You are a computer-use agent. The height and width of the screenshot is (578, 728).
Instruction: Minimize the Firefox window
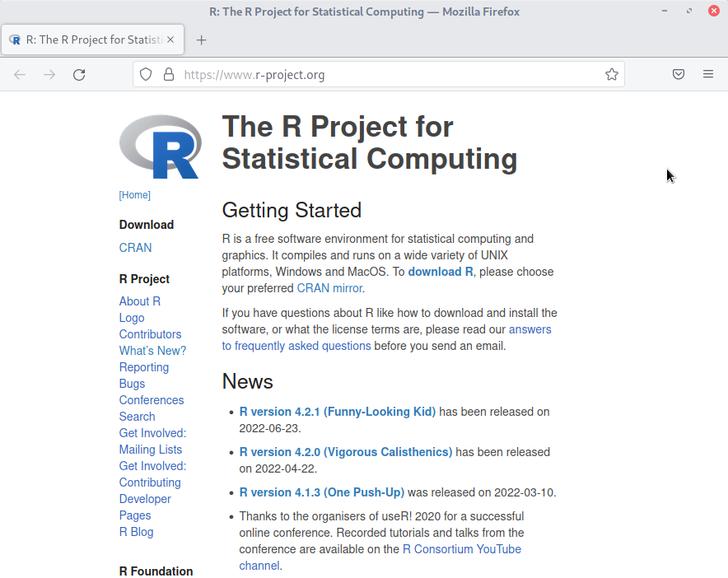coord(665,11)
